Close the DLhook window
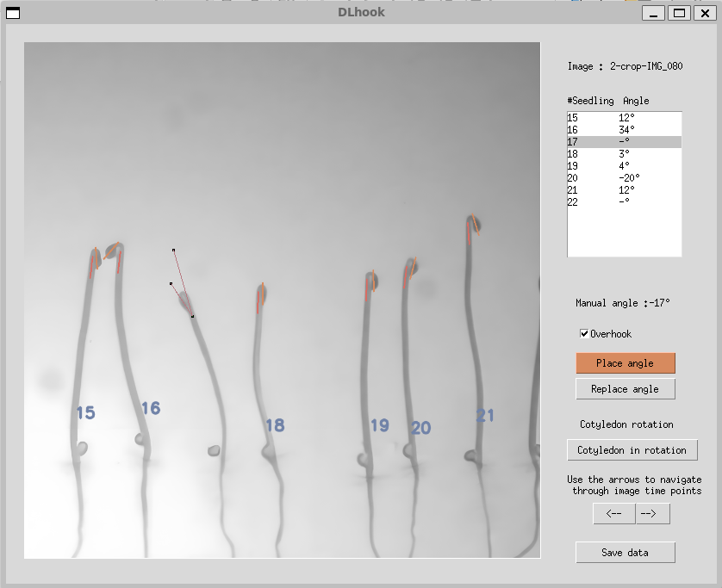The image size is (722, 588). tap(704, 12)
